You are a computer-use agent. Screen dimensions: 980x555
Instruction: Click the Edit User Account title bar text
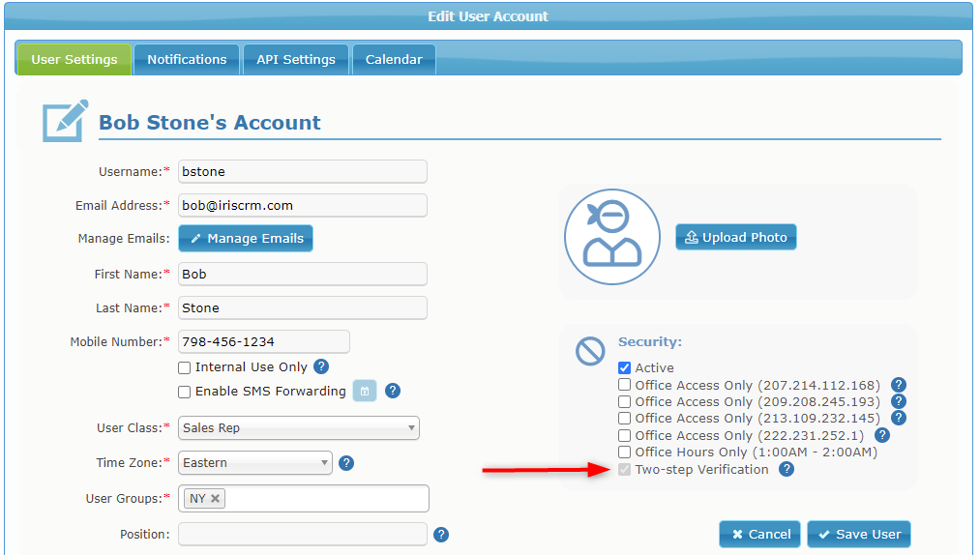tap(489, 16)
